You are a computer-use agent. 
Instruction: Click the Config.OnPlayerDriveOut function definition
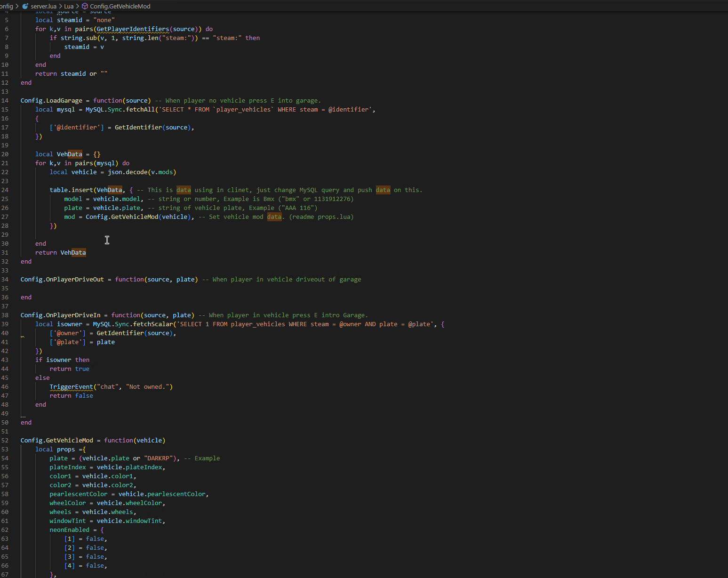62,280
